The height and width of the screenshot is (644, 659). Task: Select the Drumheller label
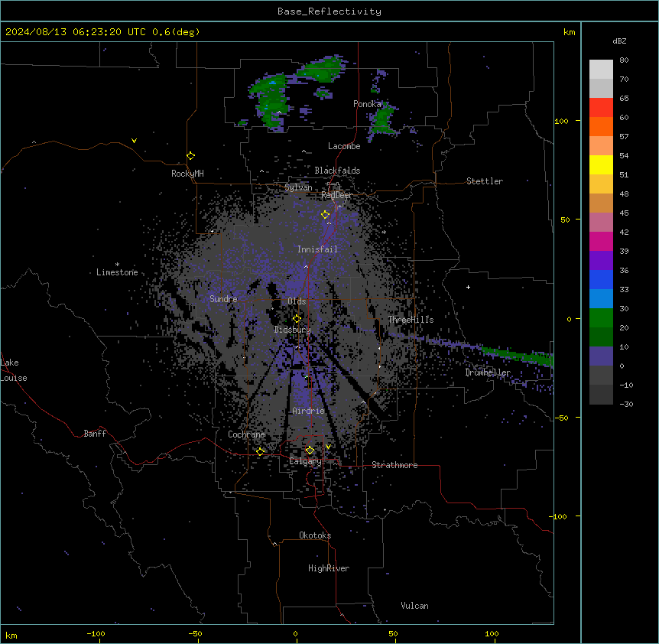(x=488, y=372)
